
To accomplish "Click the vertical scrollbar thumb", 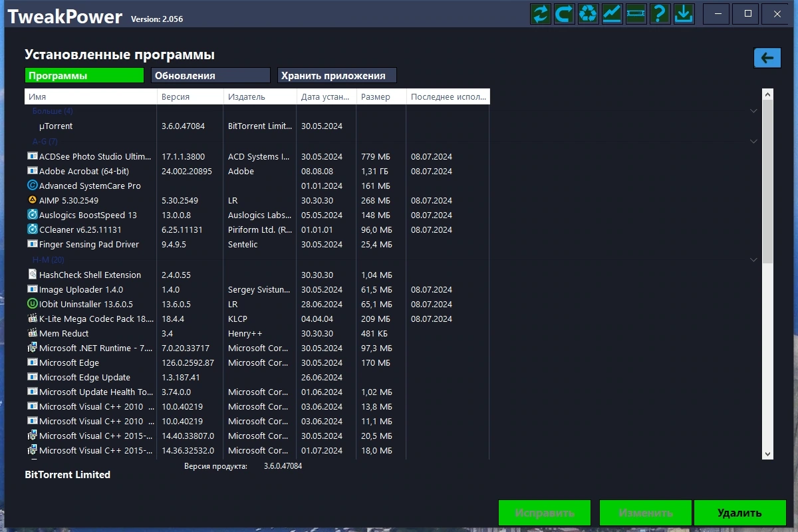I will [x=767, y=182].
